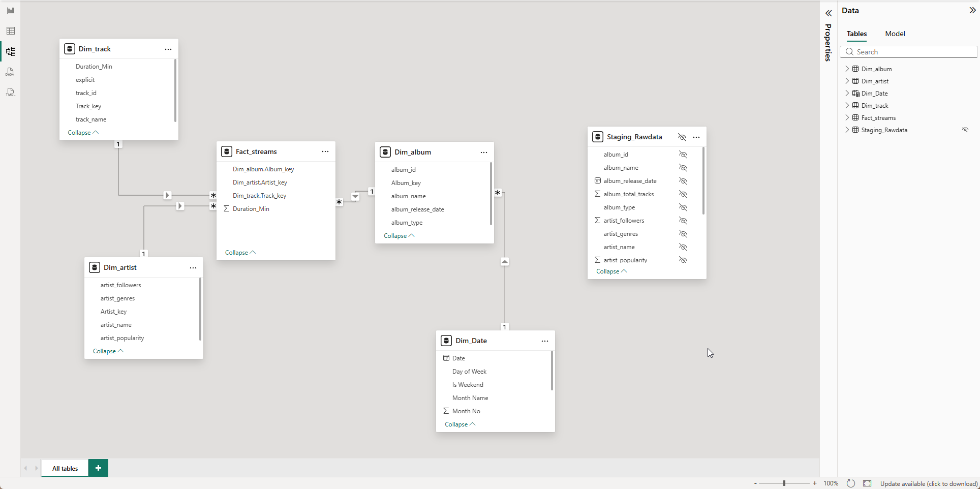Expand the Properties pane chevron
The width and height of the screenshot is (980, 489).
[x=829, y=13]
